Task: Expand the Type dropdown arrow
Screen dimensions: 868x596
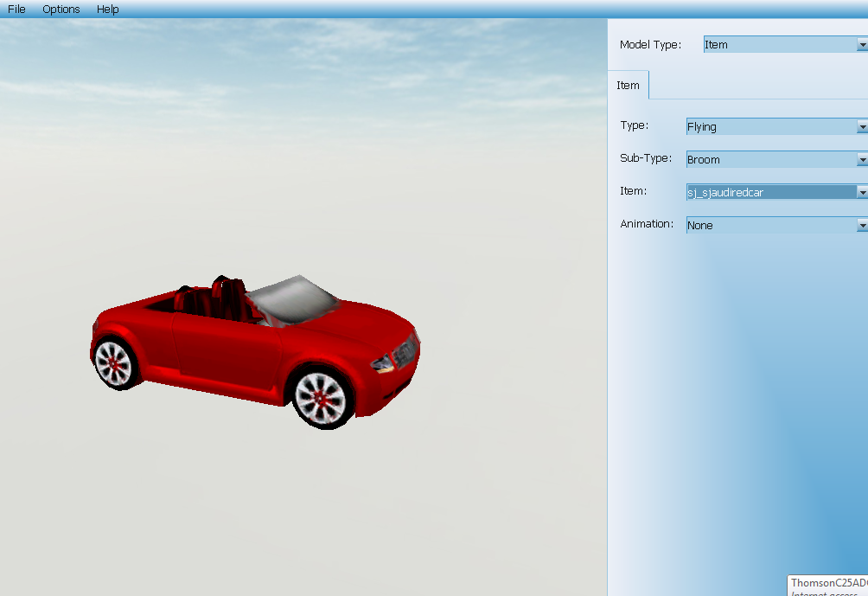Action: (x=862, y=127)
